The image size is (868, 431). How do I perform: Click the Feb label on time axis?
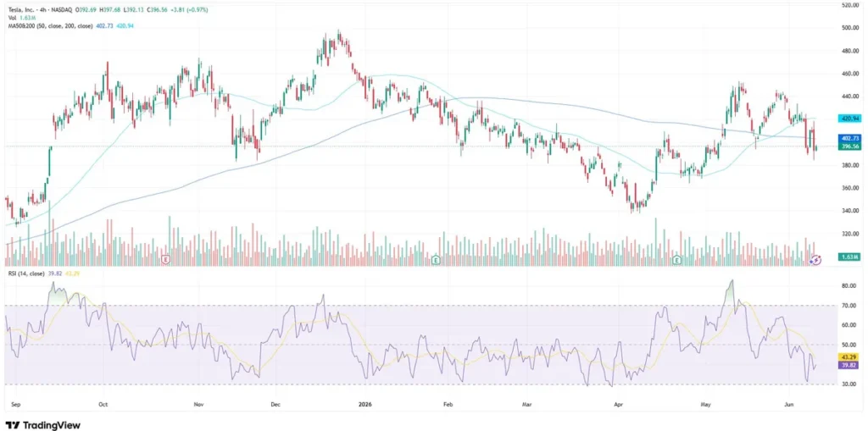pyautogui.click(x=449, y=404)
